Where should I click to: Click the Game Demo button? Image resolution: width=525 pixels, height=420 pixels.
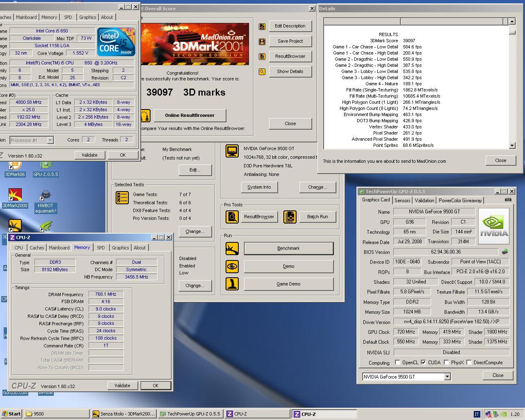[x=288, y=284]
